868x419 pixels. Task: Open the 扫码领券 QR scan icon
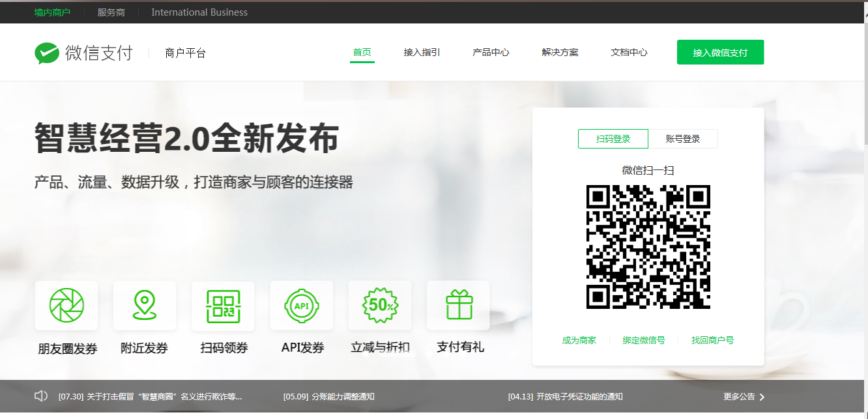click(x=223, y=306)
